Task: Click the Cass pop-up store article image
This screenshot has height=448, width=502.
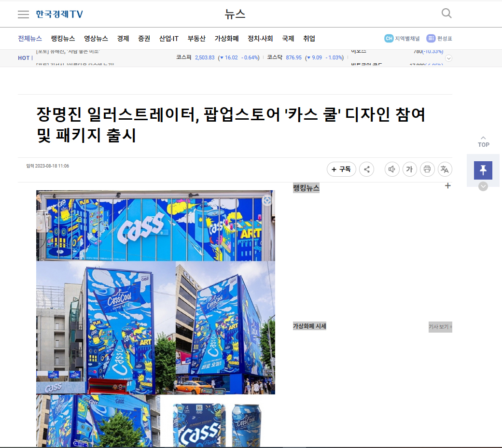Action: tap(155, 319)
